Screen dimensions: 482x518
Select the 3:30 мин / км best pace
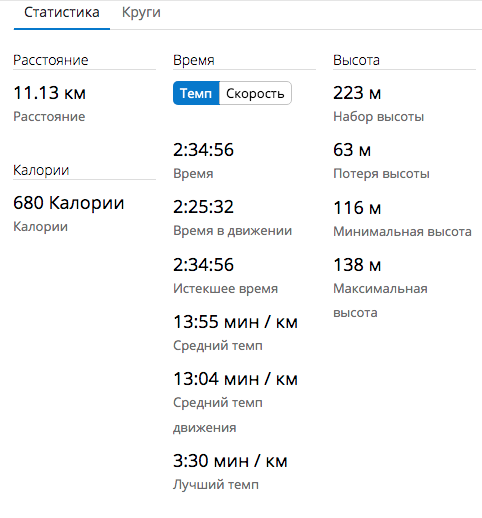pyautogui.click(x=230, y=461)
